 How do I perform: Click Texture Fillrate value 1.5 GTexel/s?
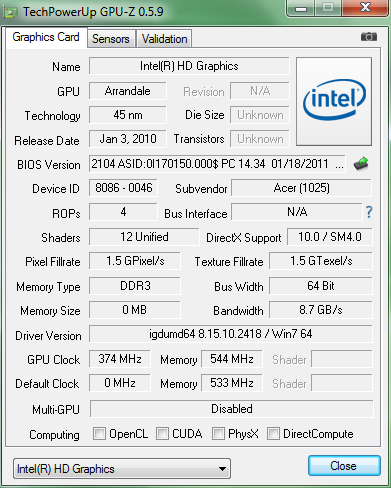pyautogui.click(x=321, y=261)
